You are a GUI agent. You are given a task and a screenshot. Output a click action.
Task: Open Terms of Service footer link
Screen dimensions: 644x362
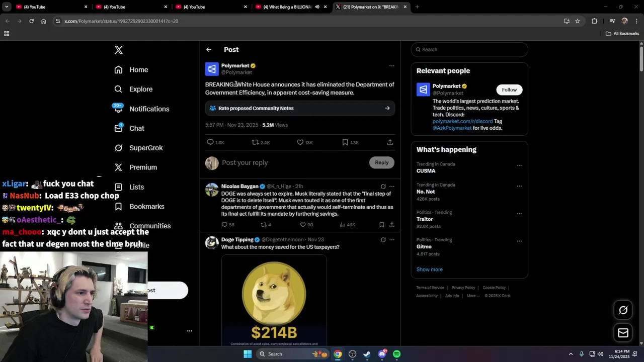click(430, 288)
